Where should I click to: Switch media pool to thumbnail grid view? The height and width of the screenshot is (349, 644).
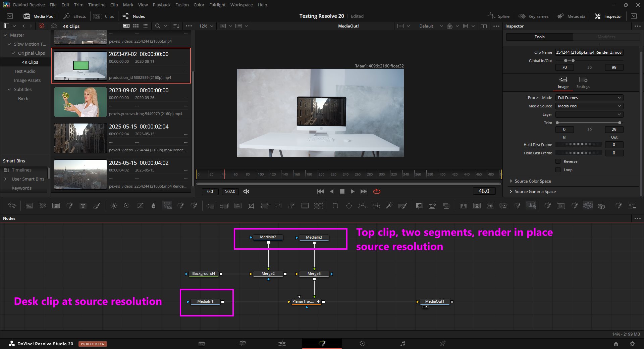pos(136,26)
